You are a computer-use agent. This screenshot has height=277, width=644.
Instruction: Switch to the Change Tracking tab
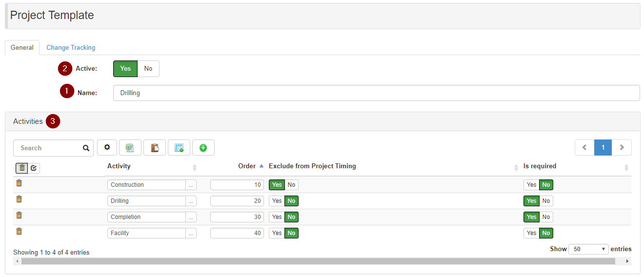pos(71,48)
